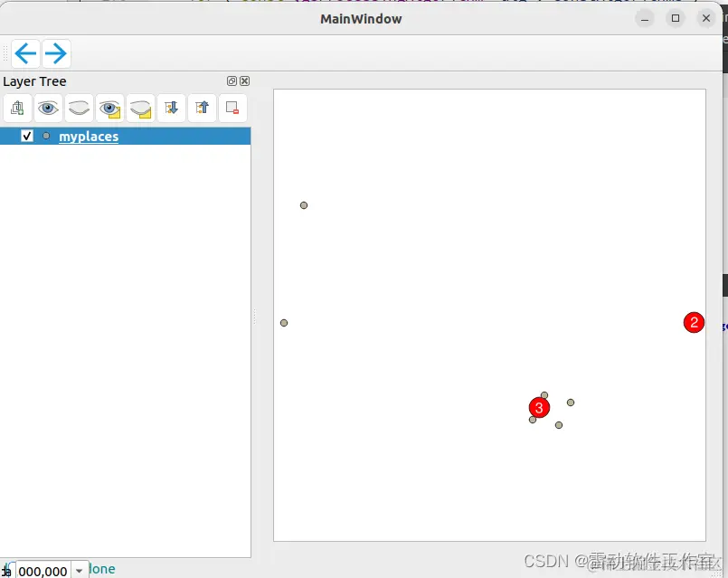
Task: Open the scale dropdown arrow in status bar
Action: (79, 570)
